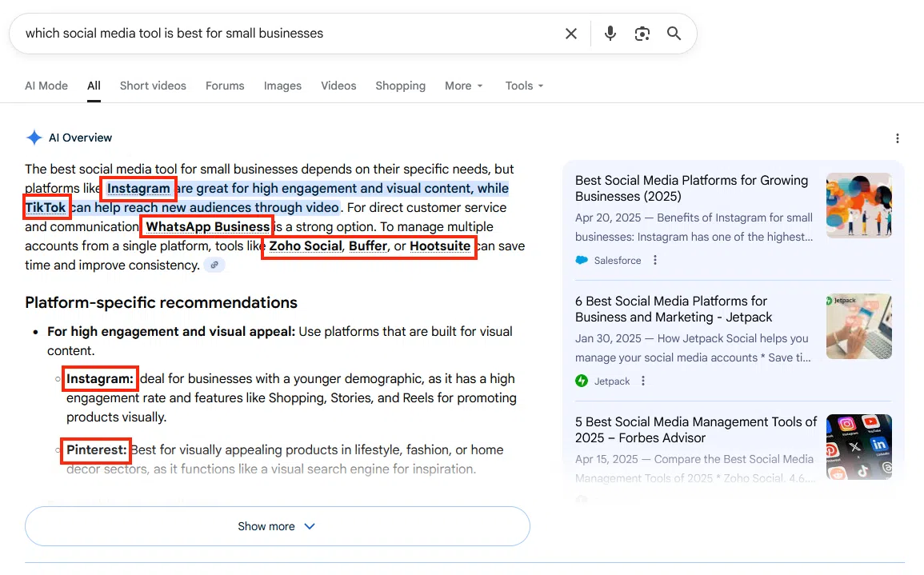Screen dimensions: 924x575
Task: Open three-dot menu next to Jetpack
Action: click(643, 381)
